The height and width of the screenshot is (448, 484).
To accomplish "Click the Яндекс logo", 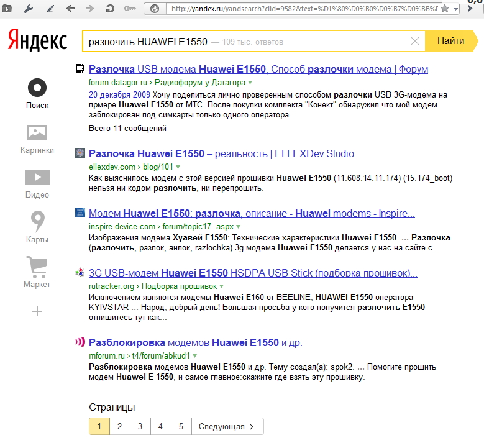I will point(37,40).
